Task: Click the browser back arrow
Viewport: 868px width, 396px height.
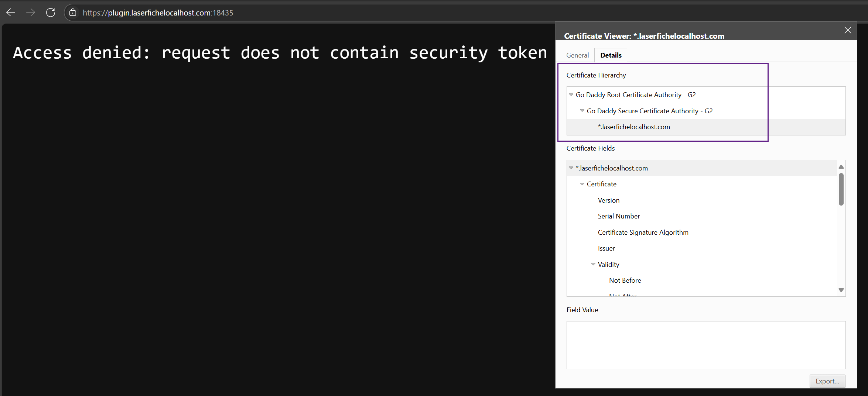Action: click(11, 13)
